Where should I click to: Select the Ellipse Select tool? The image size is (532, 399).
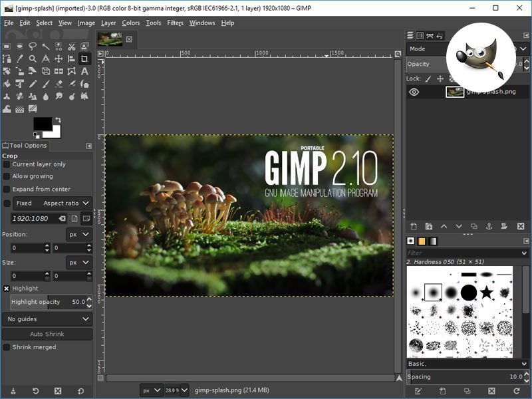(20, 46)
